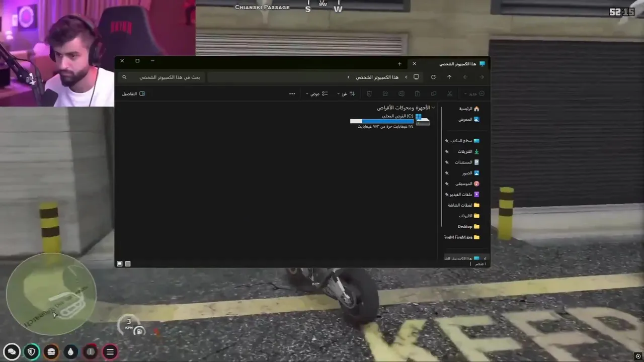The height and width of the screenshot is (362, 644).
Task: Switch to large thumbnails view icon
Action: click(x=120, y=263)
